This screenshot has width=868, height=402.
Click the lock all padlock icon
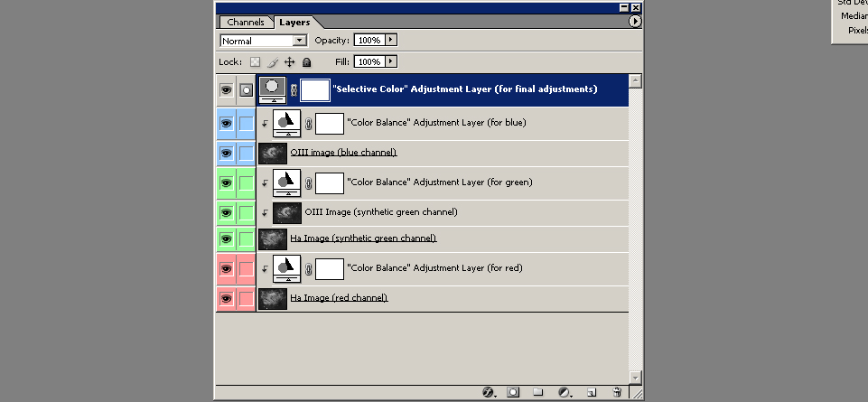tap(306, 62)
